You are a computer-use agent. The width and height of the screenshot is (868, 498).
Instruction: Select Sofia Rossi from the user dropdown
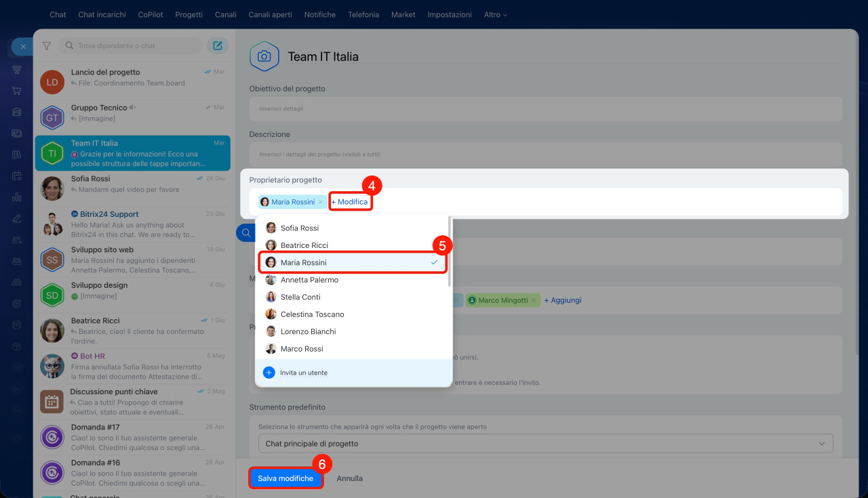click(x=353, y=228)
